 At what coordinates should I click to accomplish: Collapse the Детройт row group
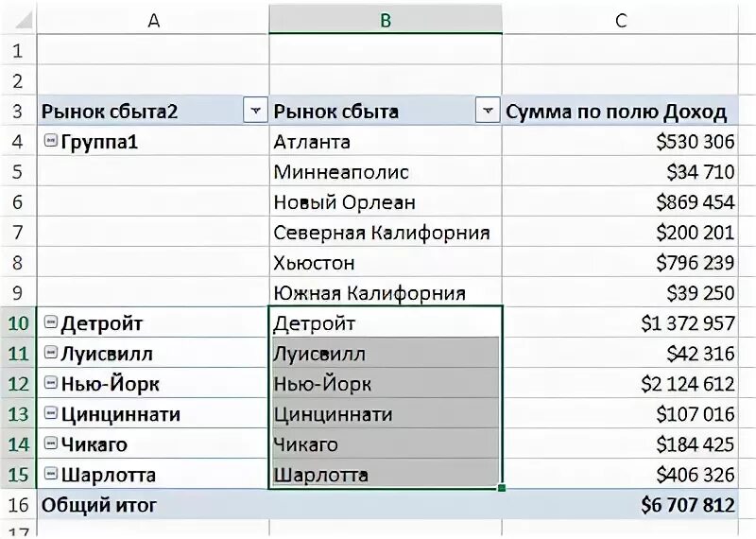(x=51, y=323)
